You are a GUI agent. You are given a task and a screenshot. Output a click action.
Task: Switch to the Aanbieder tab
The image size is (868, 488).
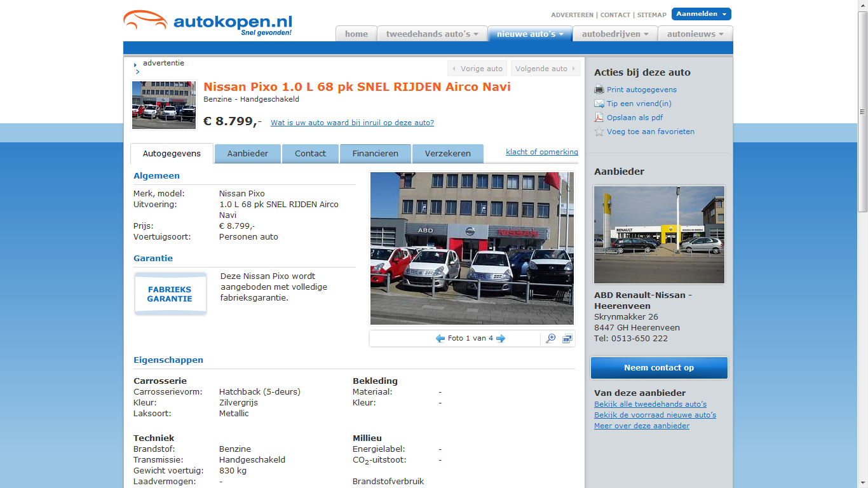point(248,154)
